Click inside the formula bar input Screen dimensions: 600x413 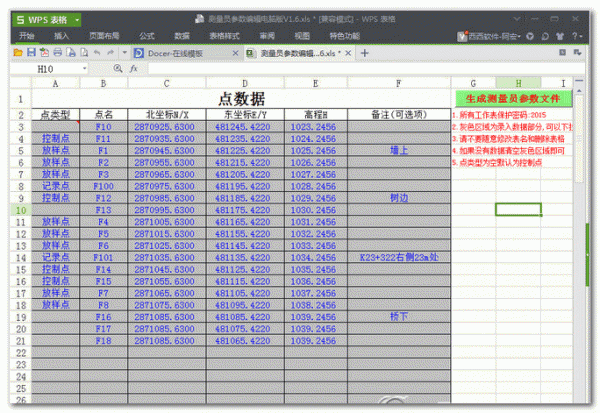[365, 69]
